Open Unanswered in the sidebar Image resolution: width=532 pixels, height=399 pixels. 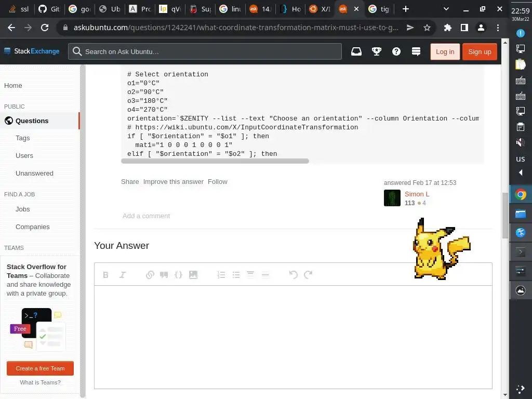click(34, 174)
